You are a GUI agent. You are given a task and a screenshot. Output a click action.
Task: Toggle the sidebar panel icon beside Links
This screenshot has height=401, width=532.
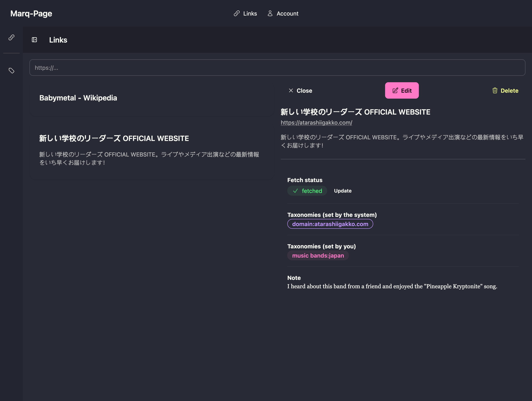pos(34,40)
